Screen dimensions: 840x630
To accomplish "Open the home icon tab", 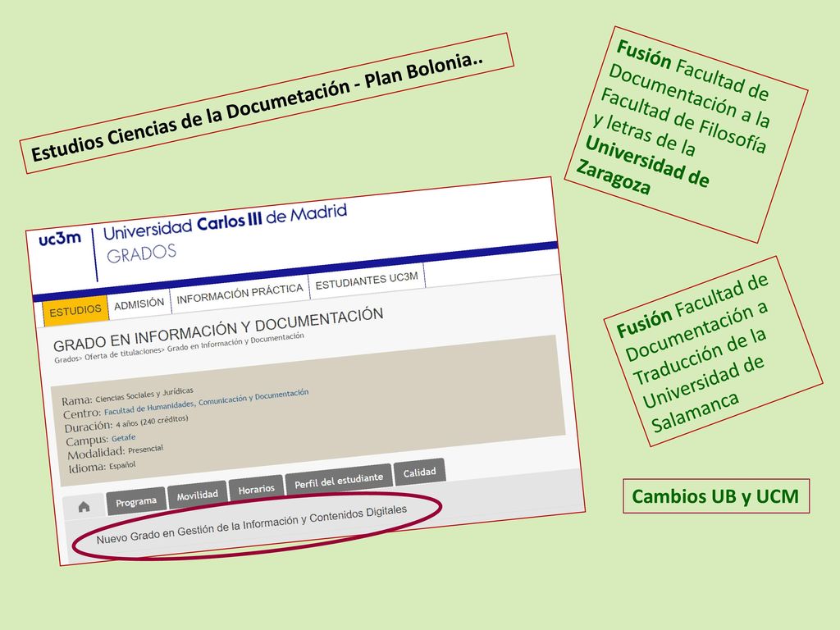I will (84, 506).
